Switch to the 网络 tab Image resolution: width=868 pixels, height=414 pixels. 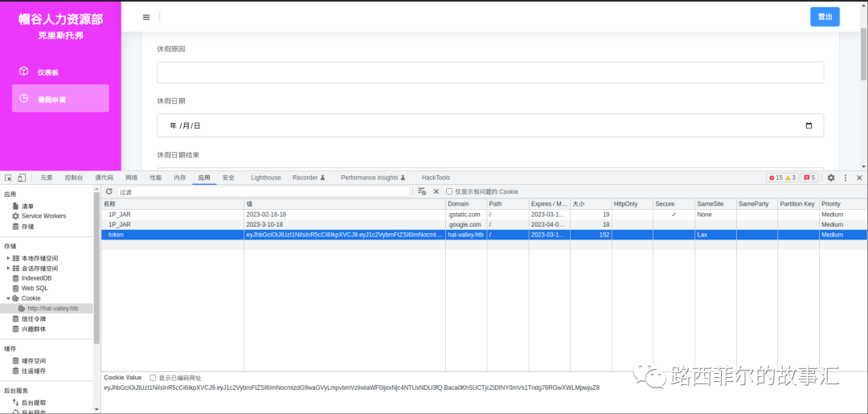click(131, 178)
